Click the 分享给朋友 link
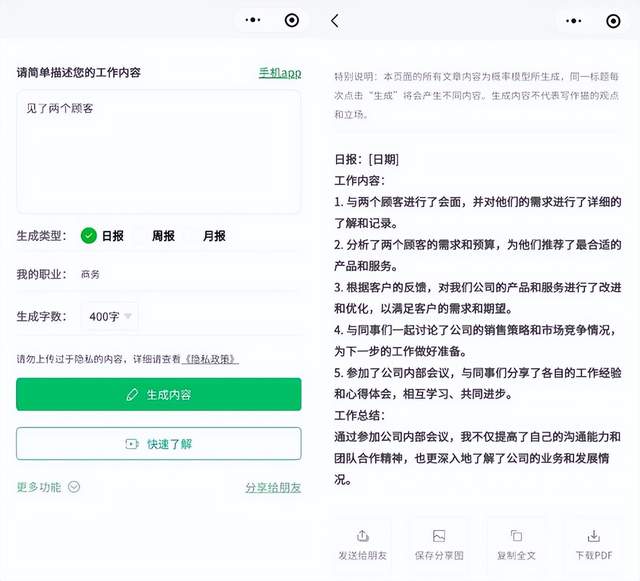This screenshot has height=581, width=640. [273, 487]
